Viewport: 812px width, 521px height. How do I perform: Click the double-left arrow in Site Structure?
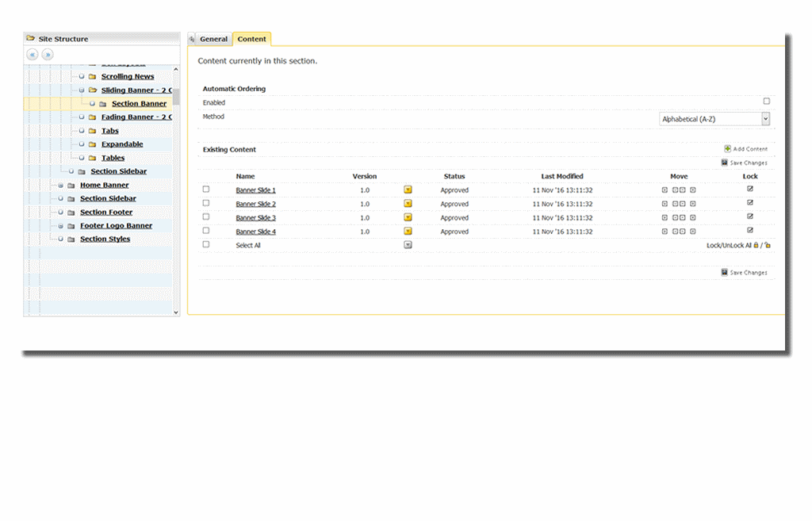pos(33,55)
